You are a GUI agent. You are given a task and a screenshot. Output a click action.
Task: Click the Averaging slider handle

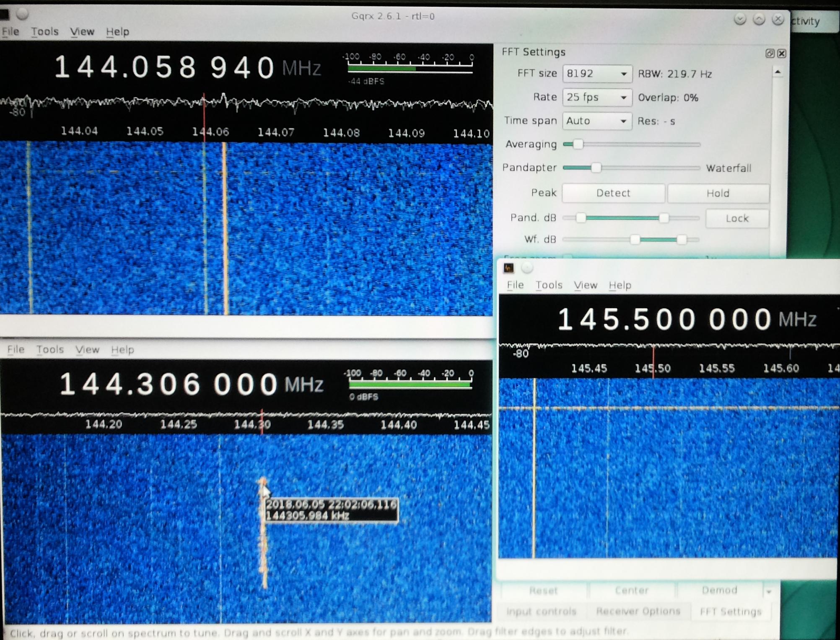pos(578,145)
